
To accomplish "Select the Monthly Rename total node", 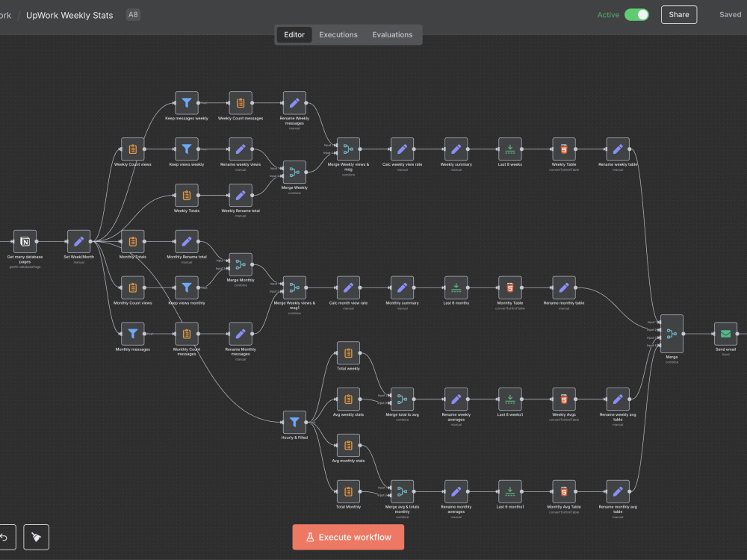I will click(186, 241).
